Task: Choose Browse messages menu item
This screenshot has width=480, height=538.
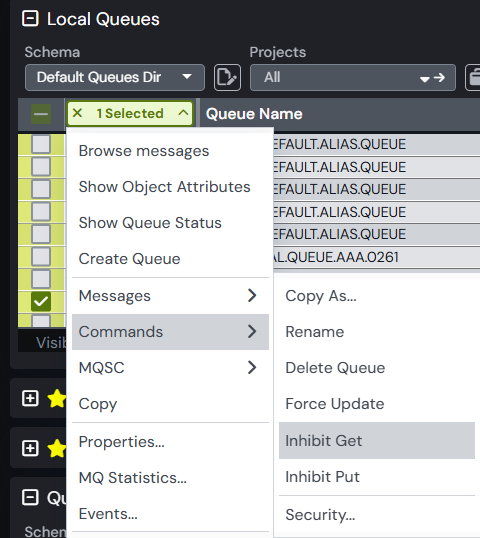Action: tap(144, 151)
